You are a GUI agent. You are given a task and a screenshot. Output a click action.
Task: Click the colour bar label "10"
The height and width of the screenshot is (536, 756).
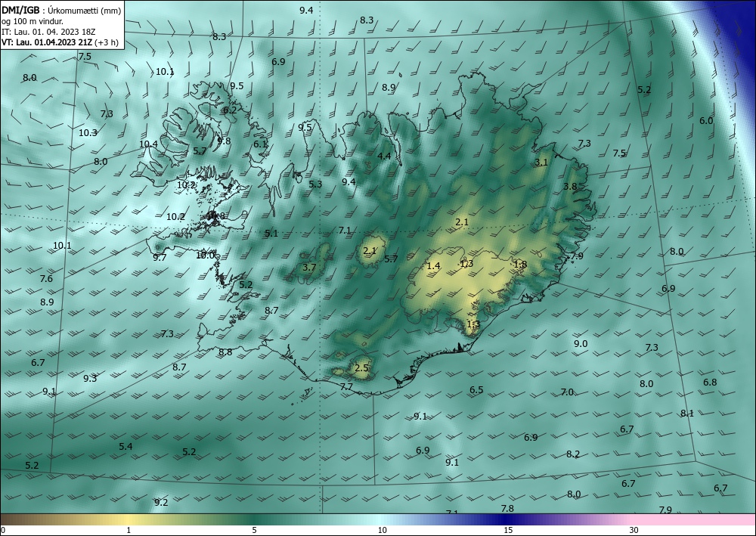click(x=383, y=531)
